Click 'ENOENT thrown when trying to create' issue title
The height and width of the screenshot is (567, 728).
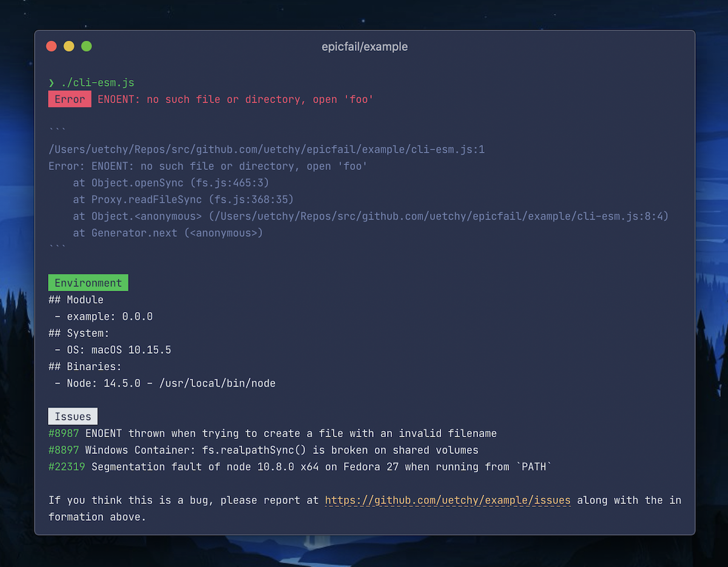(x=291, y=433)
